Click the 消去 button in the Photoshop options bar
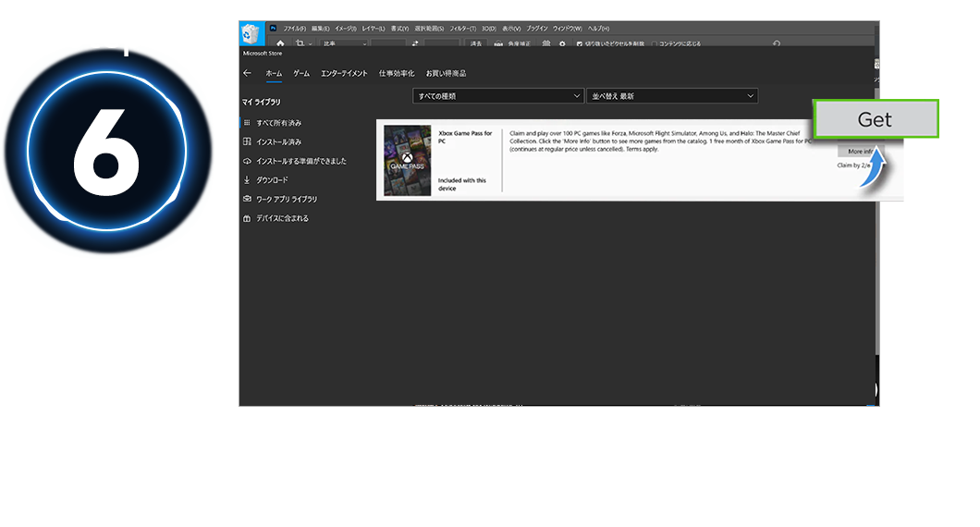 click(x=476, y=43)
